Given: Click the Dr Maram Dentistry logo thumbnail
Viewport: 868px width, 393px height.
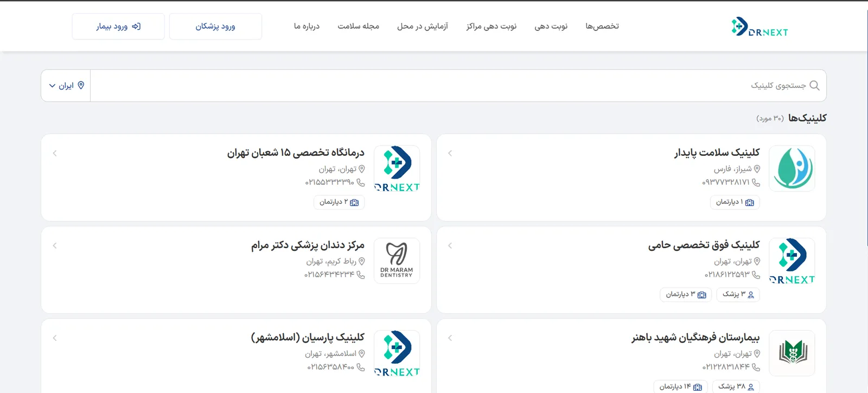Looking at the screenshot, I should coord(397,261).
